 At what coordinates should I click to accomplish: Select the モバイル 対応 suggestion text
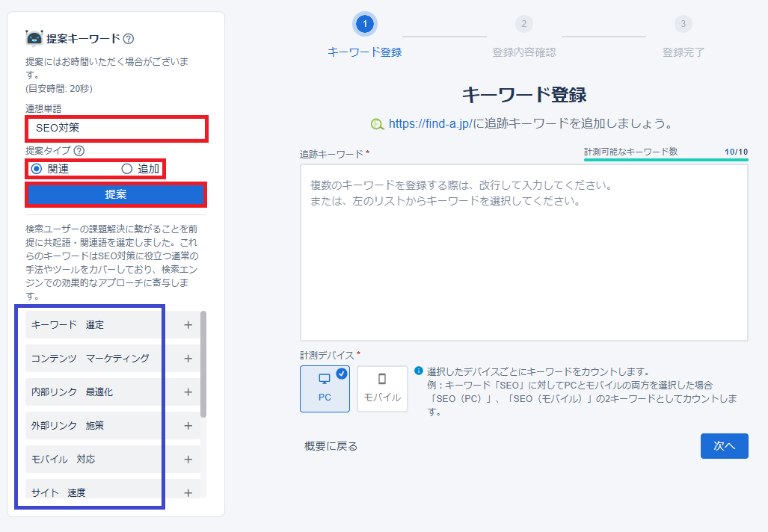63,459
